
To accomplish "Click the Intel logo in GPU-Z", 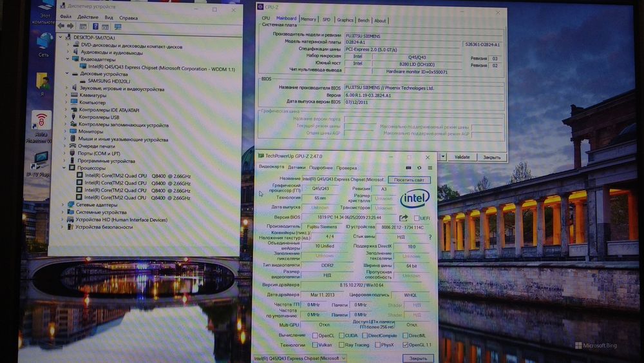I will click(x=415, y=199).
